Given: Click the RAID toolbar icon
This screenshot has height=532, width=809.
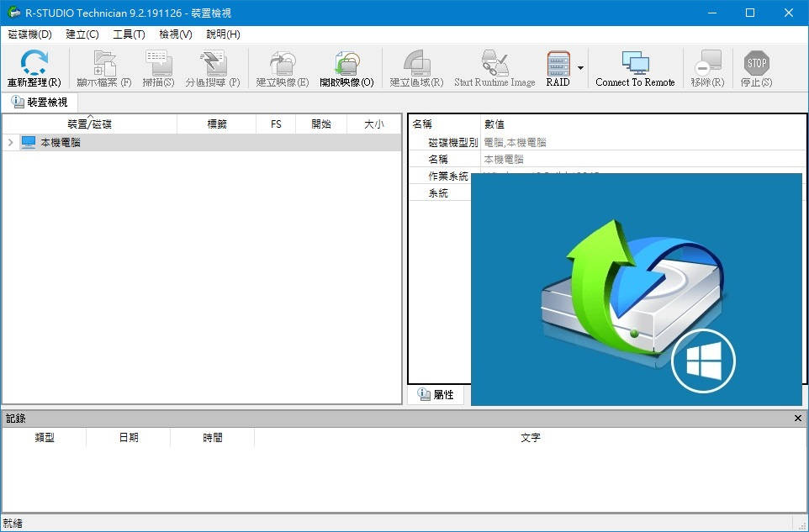Looking at the screenshot, I should [x=557, y=67].
